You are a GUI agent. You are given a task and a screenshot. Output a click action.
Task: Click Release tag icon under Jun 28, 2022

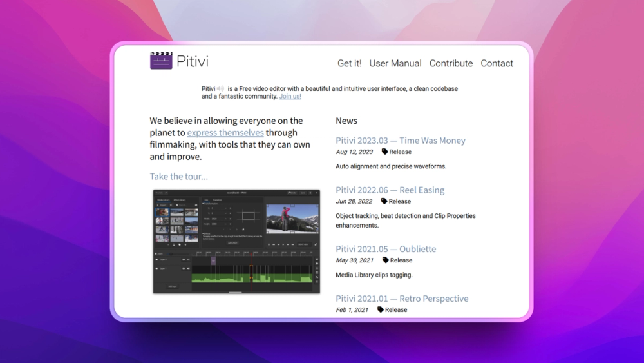click(x=384, y=201)
